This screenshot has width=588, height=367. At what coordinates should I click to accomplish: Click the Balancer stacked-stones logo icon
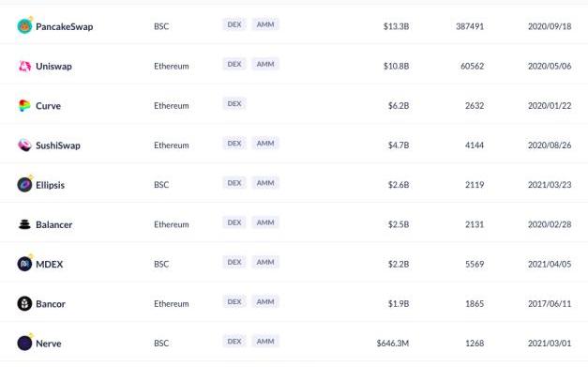point(24,224)
